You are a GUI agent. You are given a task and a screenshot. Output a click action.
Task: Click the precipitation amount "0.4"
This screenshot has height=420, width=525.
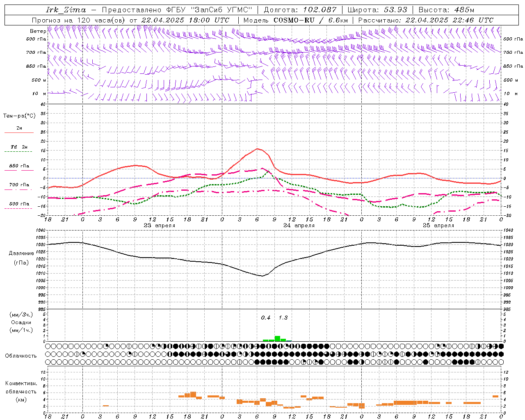266,318
